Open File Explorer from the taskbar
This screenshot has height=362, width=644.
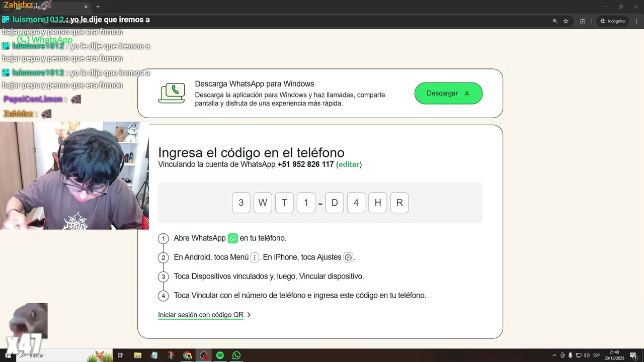(x=137, y=355)
